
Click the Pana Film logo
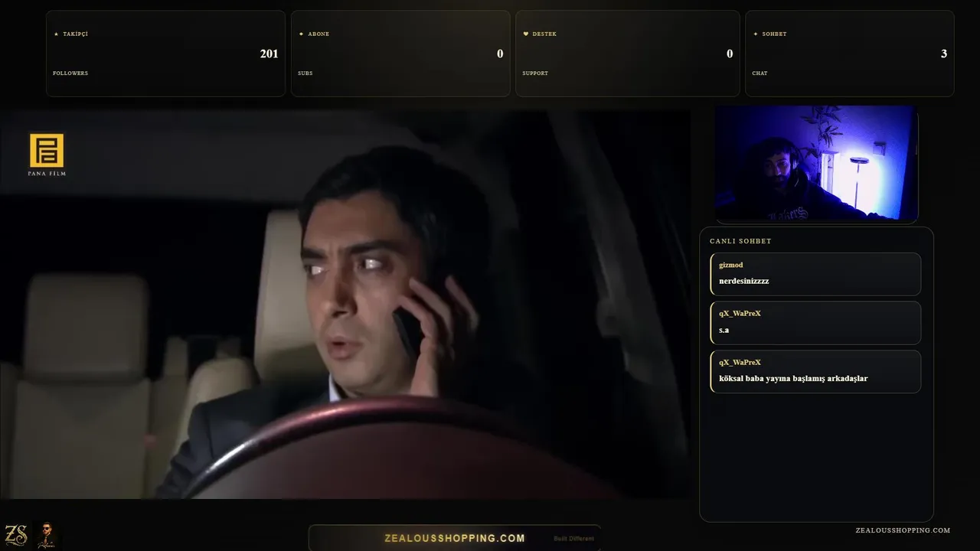coord(47,155)
